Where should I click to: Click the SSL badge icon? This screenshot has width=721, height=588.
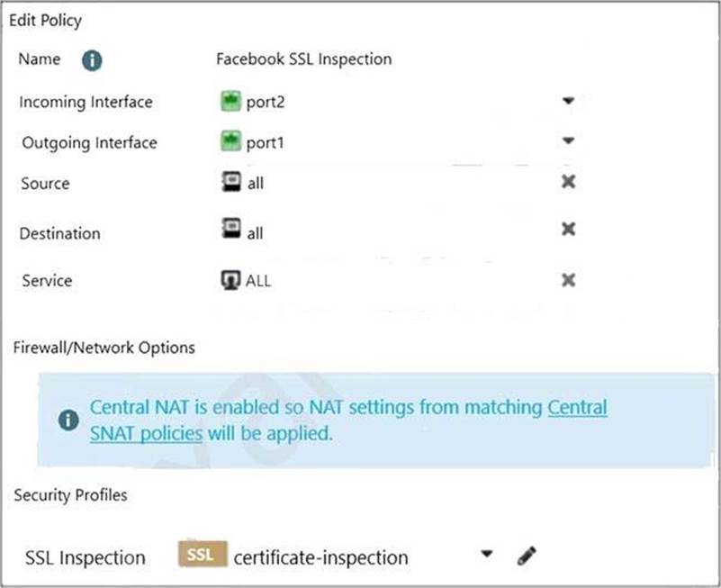(x=201, y=556)
